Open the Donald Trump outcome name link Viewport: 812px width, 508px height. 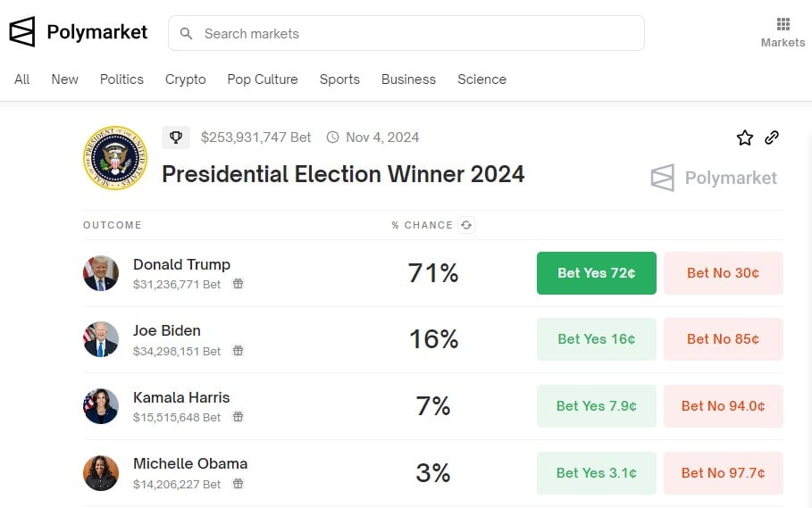pos(181,264)
